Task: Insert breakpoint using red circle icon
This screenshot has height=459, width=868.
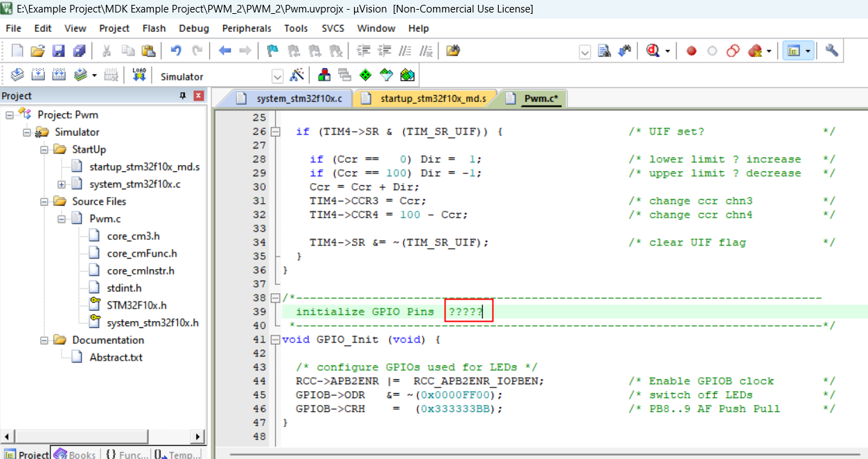Action: [x=691, y=51]
